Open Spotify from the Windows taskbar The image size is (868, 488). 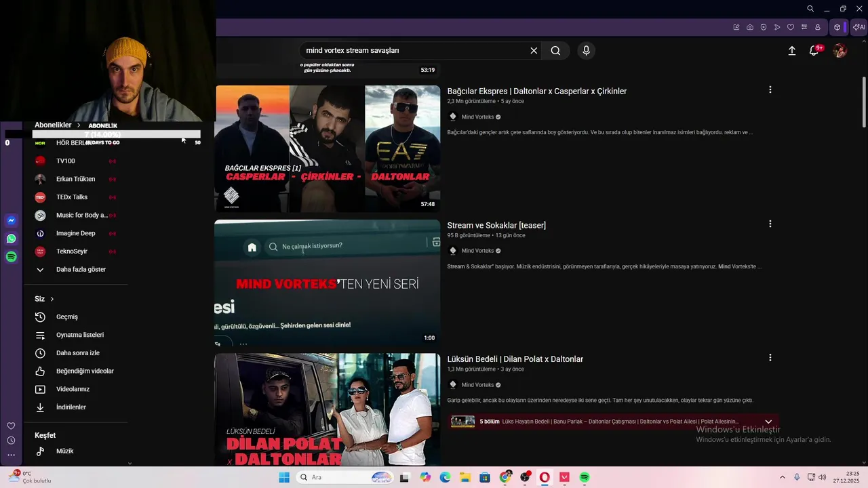pos(585,477)
